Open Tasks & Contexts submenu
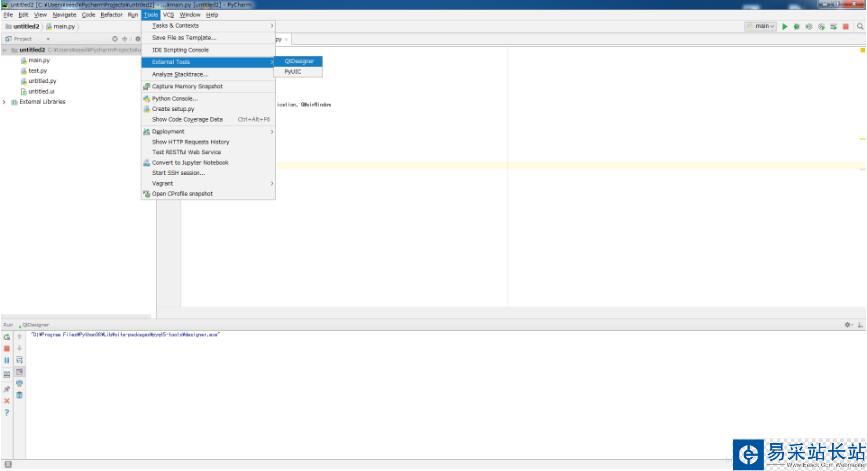The height and width of the screenshot is (471, 867). tap(208, 25)
